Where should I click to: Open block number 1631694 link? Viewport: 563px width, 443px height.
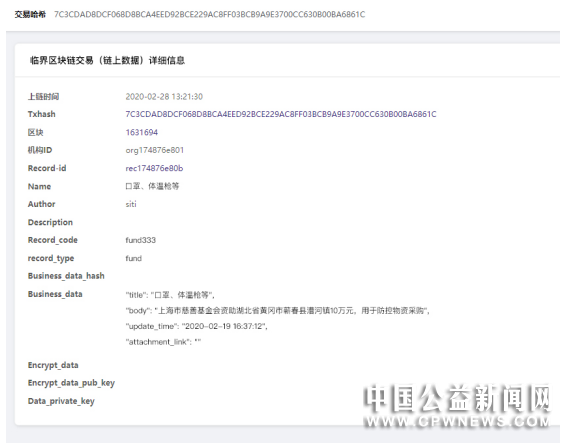141,132
